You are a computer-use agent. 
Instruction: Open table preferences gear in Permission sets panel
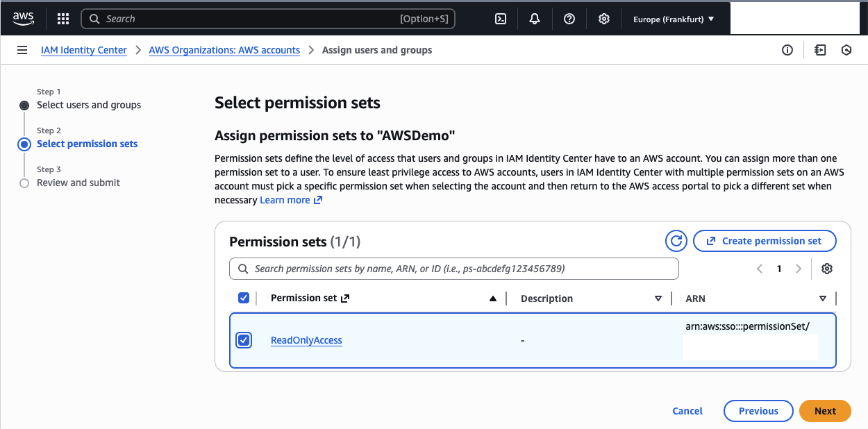[826, 269]
